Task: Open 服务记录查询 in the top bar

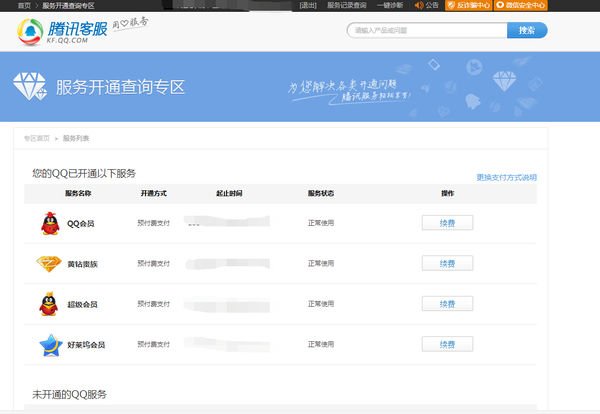Action: click(x=346, y=5)
